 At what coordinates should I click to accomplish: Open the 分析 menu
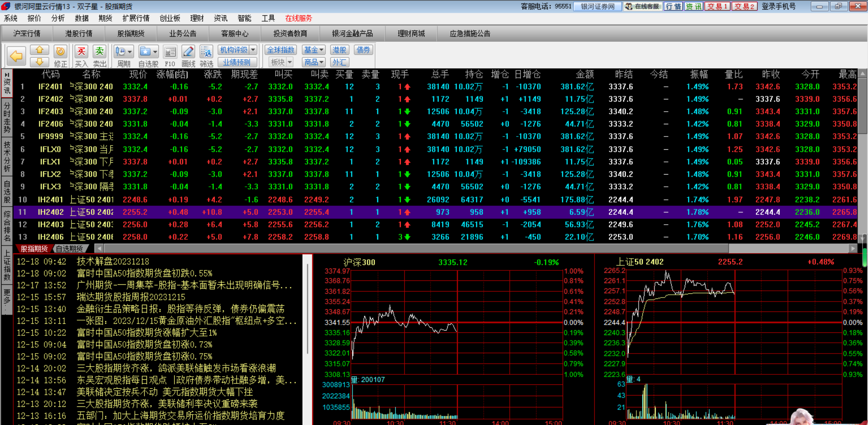(x=58, y=18)
